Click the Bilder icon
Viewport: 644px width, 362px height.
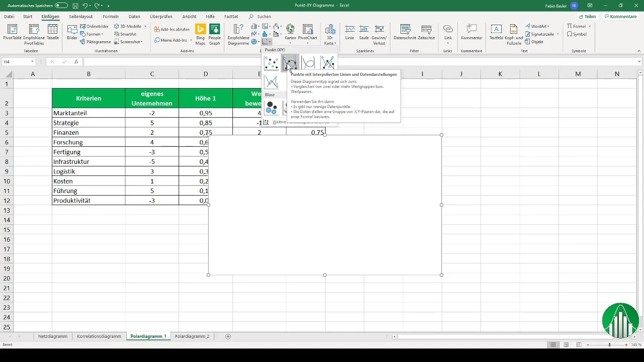point(72,32)
